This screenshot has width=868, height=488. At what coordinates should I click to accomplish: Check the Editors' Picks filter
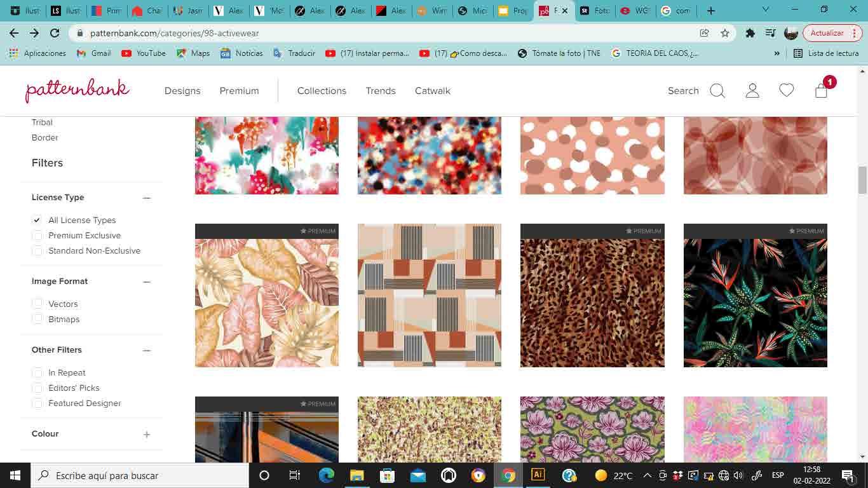pos(37,388)
